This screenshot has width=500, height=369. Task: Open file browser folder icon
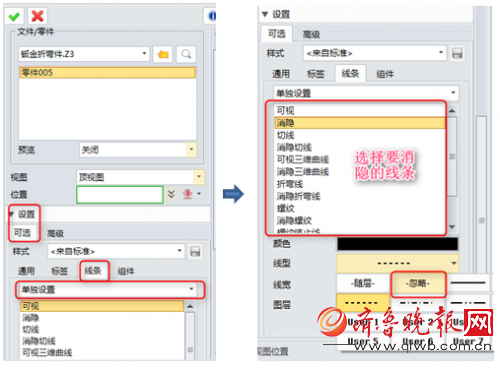pos(163,54)
